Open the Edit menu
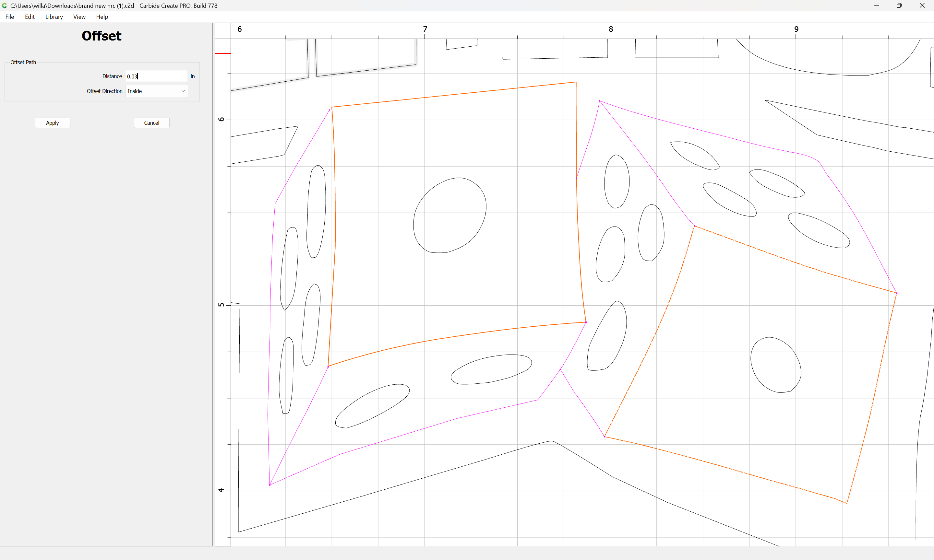 tap(30, 17)
